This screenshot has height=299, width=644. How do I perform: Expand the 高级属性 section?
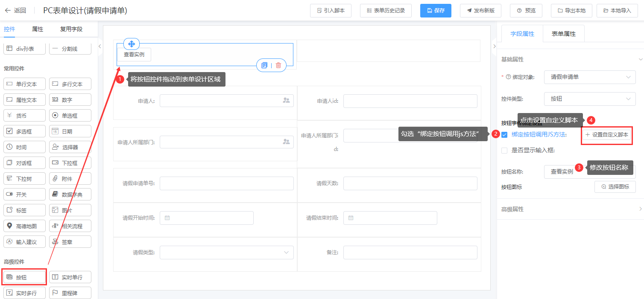pyautogui.click(x=570, y=209)
